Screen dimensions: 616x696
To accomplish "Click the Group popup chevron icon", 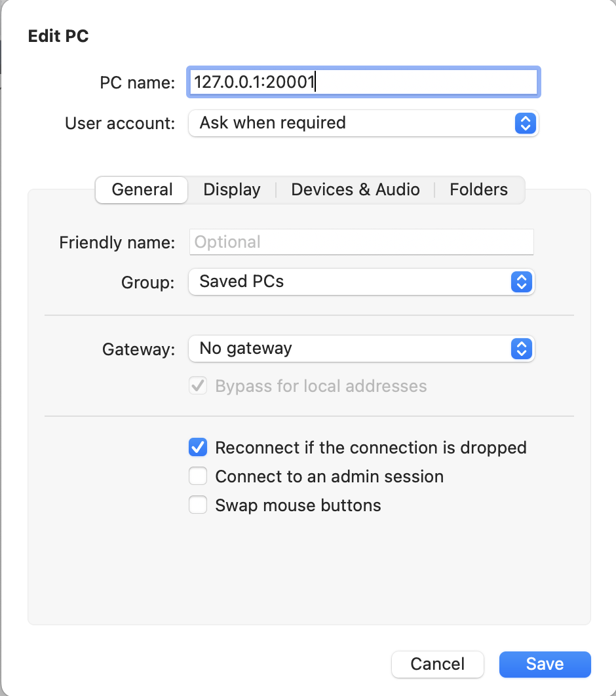I will coord(522,282).
